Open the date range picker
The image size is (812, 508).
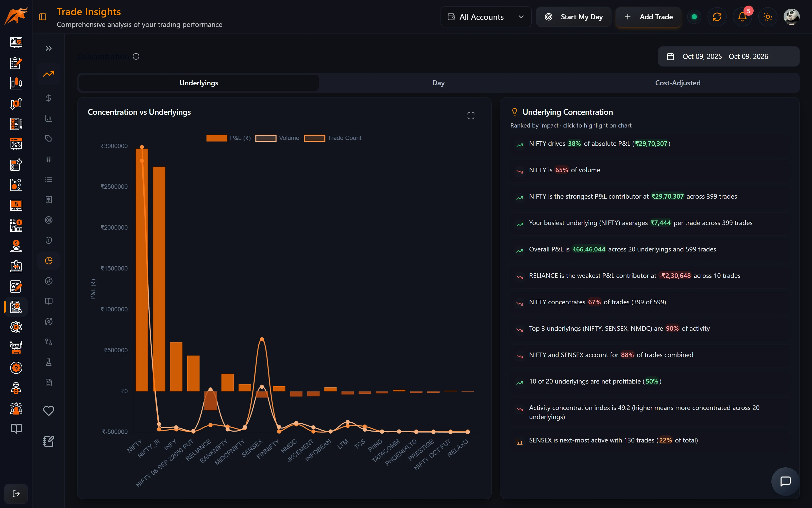point(729,56)
